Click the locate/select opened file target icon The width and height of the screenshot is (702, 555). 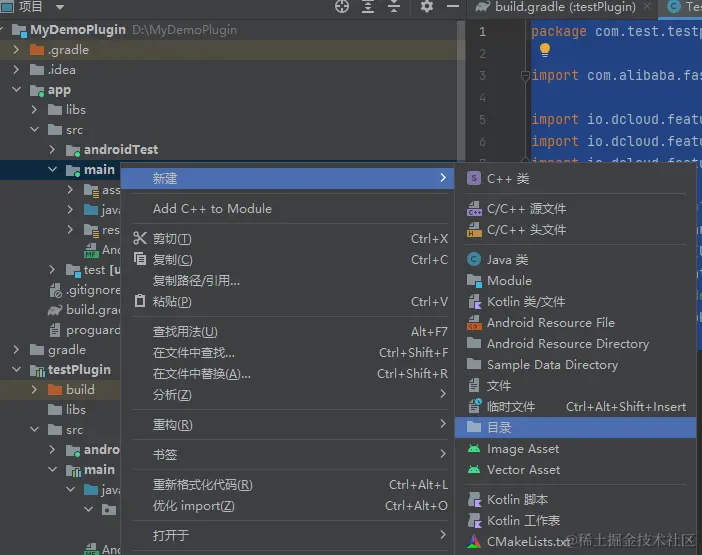(342, 7)
